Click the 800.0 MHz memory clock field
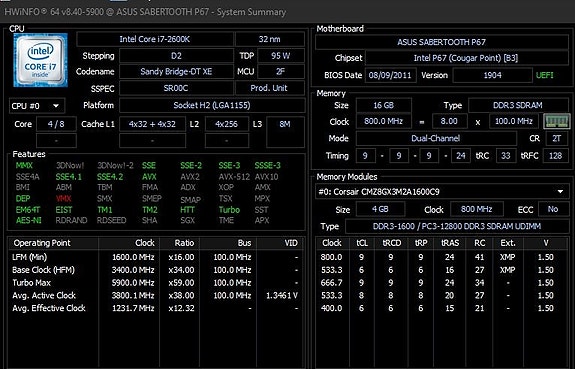This screenshot has height=369, width=575. [384, 121]
